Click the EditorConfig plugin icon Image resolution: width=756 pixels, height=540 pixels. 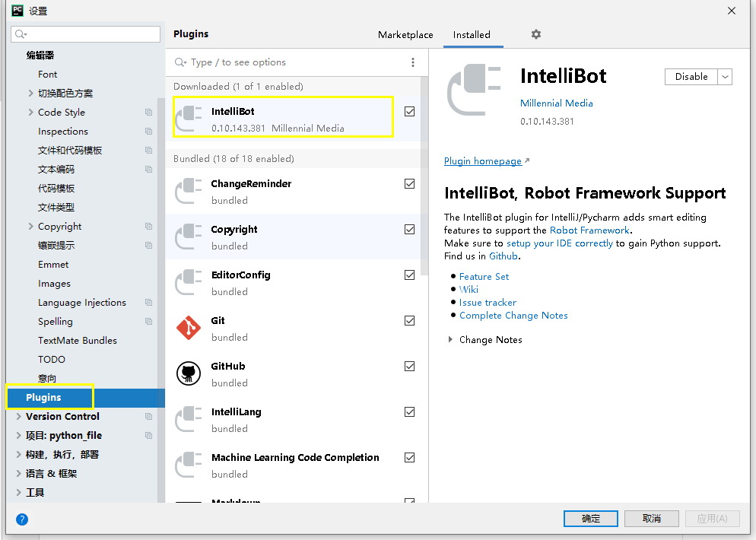[189, 282]
